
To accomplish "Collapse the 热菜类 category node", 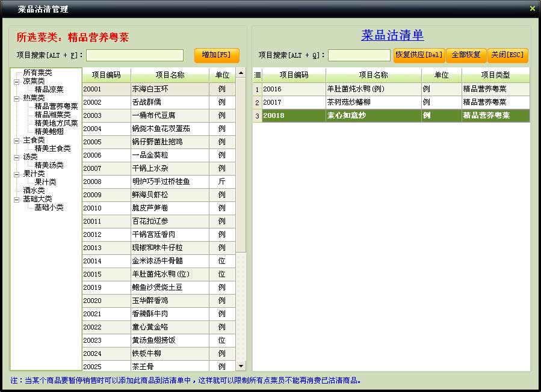I will coord(16,98).
